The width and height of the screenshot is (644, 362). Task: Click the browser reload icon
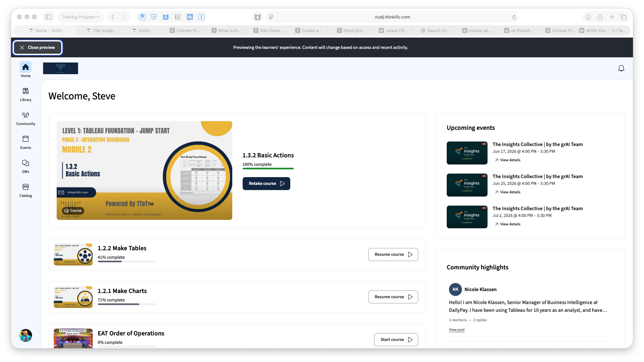(514, 17)
